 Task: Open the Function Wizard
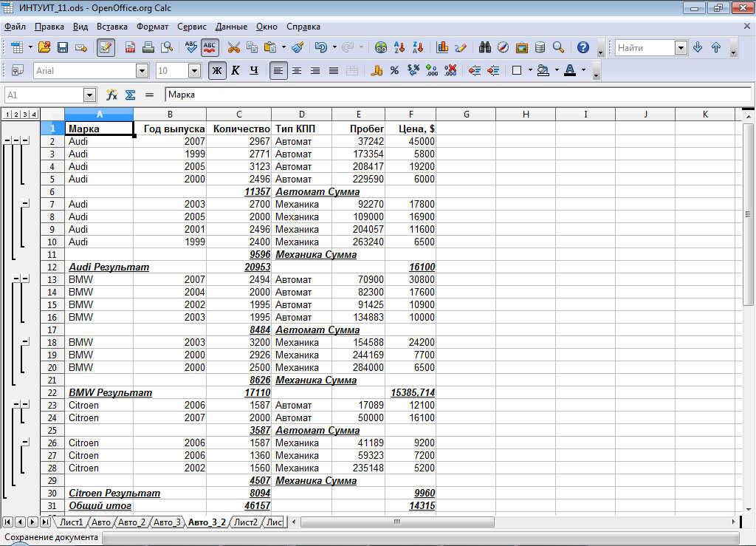112,95
